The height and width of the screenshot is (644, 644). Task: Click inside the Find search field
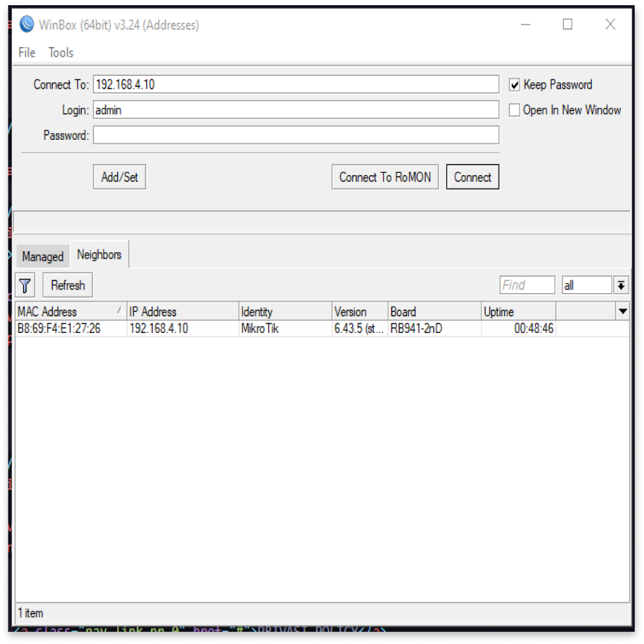[x=527, y=284]
